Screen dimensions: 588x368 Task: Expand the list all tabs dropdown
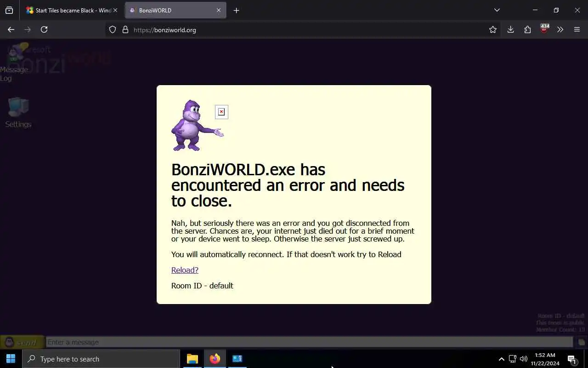tap(497, 10)
